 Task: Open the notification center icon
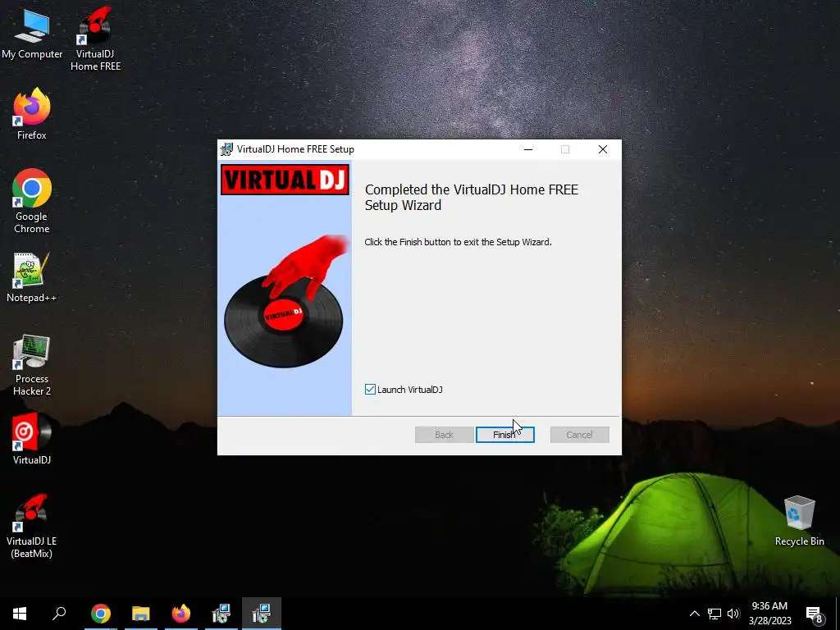click(815, 614)
